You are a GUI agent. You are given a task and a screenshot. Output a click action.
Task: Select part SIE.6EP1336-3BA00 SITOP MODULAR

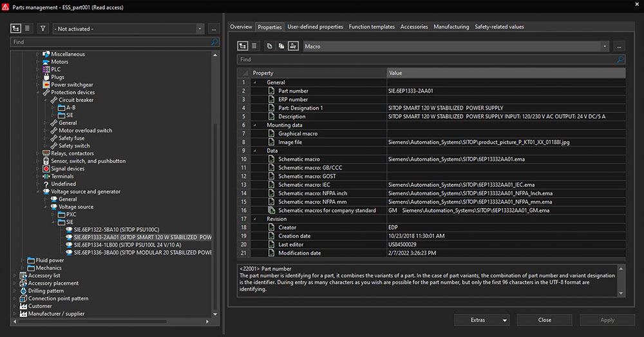pos(142,253)
